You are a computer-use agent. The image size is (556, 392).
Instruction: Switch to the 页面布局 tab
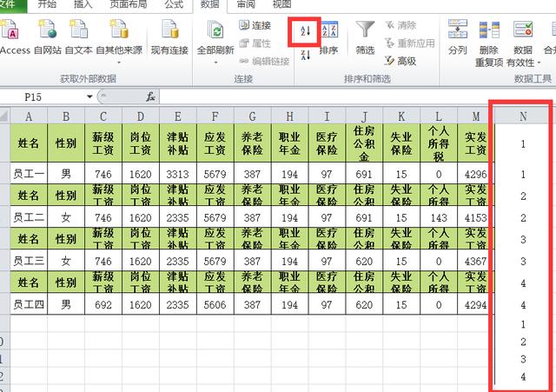(129, 5)
